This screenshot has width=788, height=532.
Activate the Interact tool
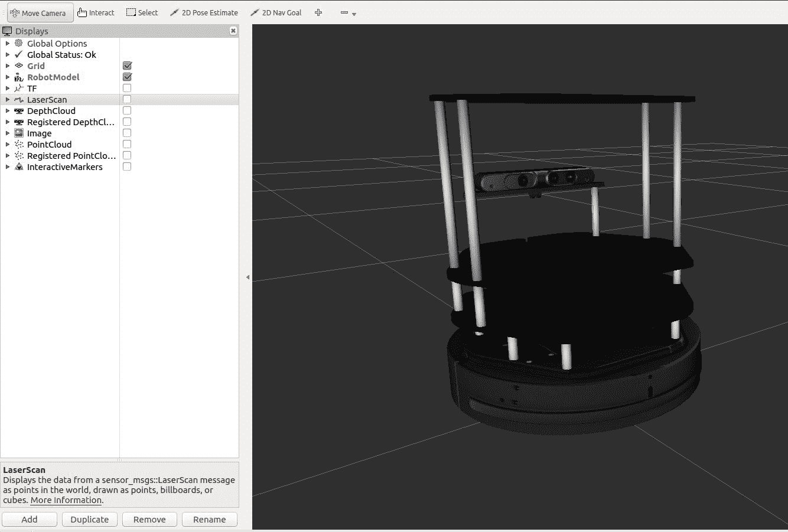pyautogui.click(x=96, y=12)
